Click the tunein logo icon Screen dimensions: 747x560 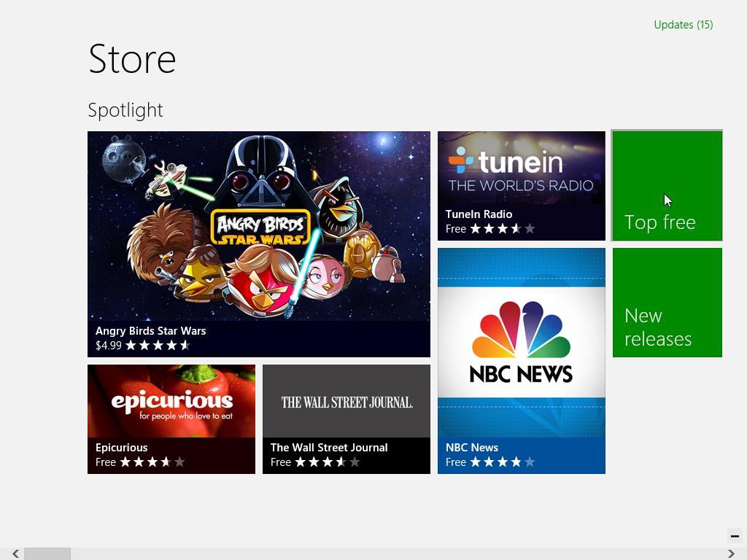(461, 160)
